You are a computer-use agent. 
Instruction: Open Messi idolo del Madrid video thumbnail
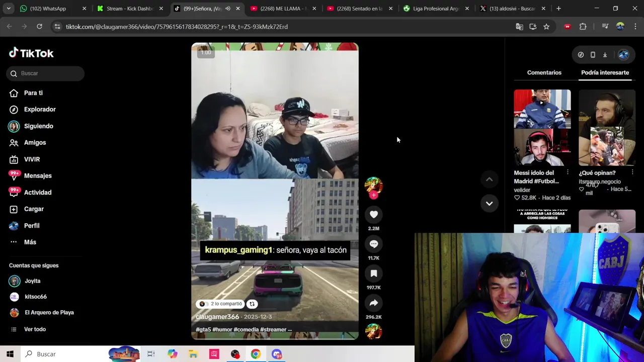[x=542, y=128]
